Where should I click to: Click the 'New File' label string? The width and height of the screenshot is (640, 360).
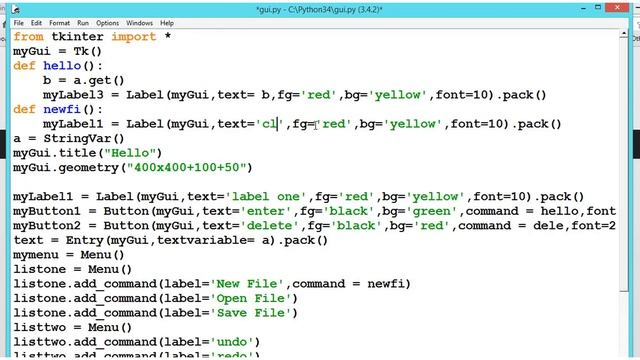(x=247, y=284)
